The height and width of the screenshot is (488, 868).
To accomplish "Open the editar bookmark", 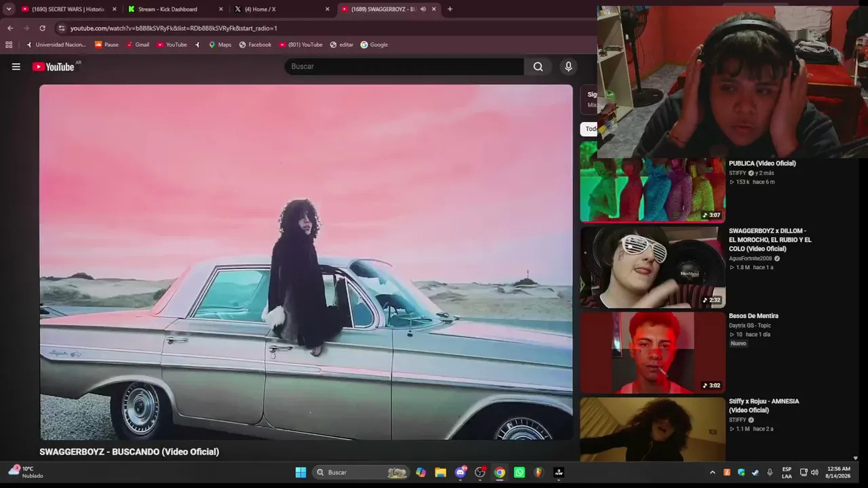I will pyautogui.click(x=342, y=45).
